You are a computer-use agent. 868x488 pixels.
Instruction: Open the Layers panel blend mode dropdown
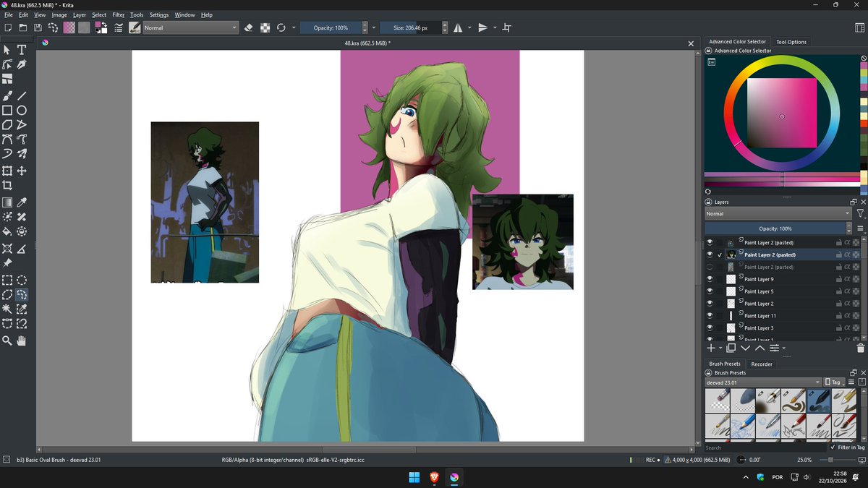778,214
